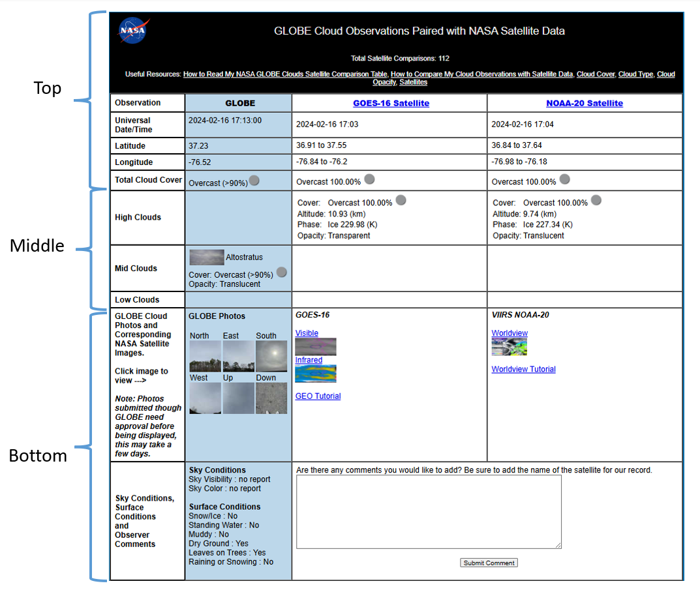View the Down GLOBE ground photo
Image resolution: width=700 pixels, height=592 pixels.
coord(271,398)
